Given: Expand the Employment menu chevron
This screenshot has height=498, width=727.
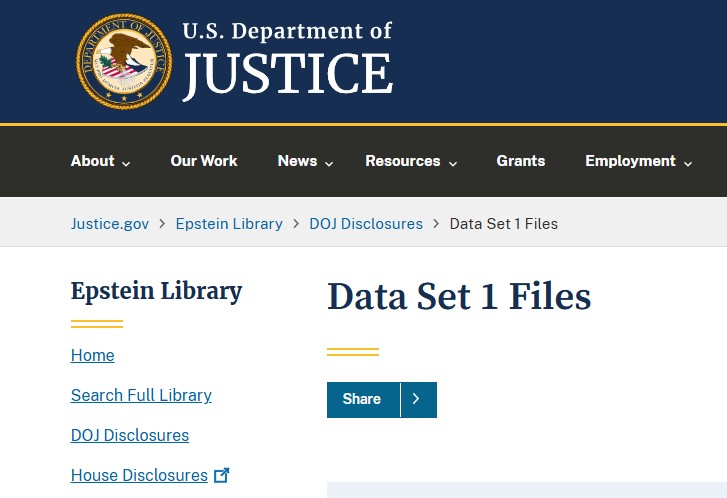Looking at the screenshot, I should 688,163.
